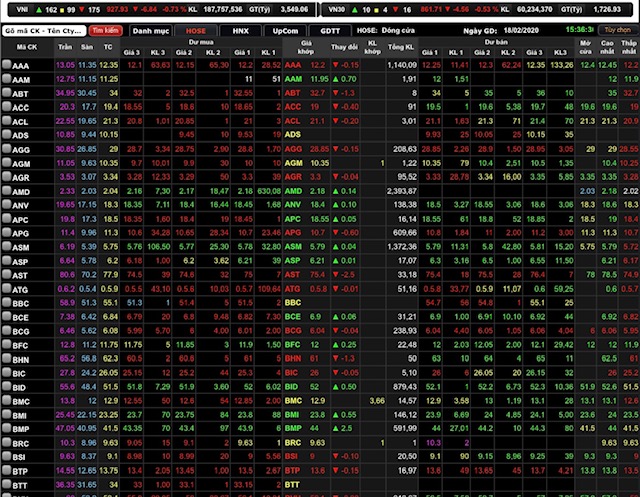Click the Thay đổi column header

click(344, 47)
